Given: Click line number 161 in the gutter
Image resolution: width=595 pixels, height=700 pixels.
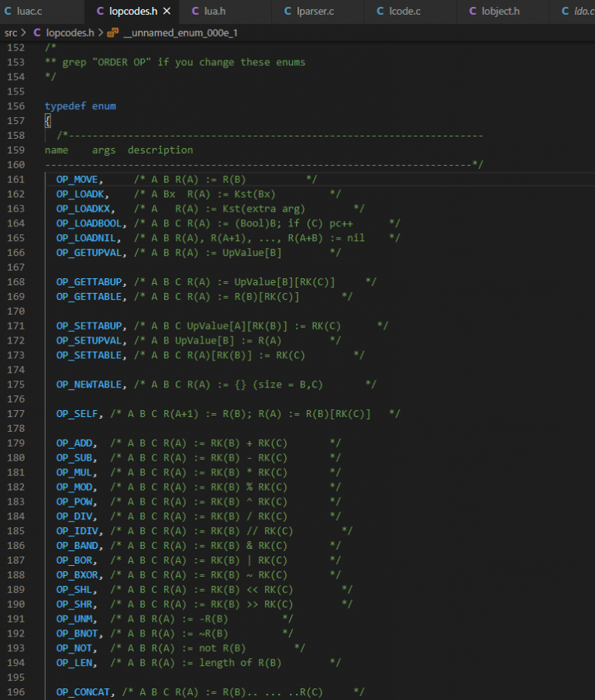Looking at the screenshot, I should 15,180.
